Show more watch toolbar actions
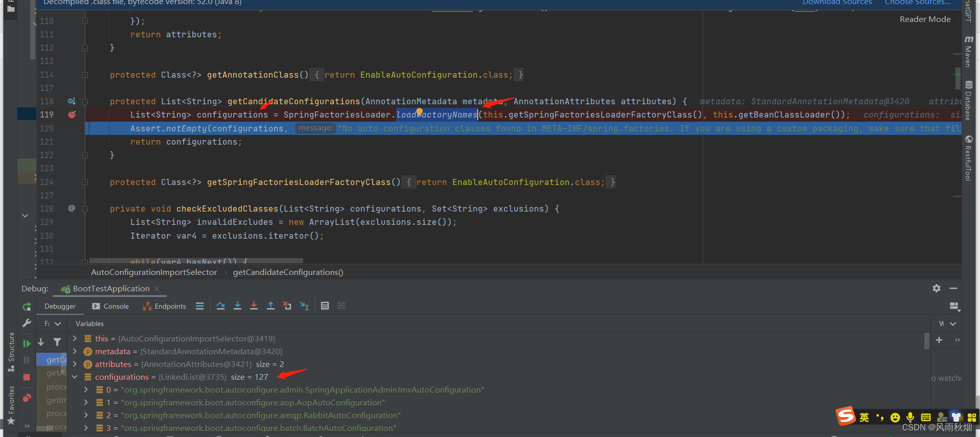 tap(957, 340)
